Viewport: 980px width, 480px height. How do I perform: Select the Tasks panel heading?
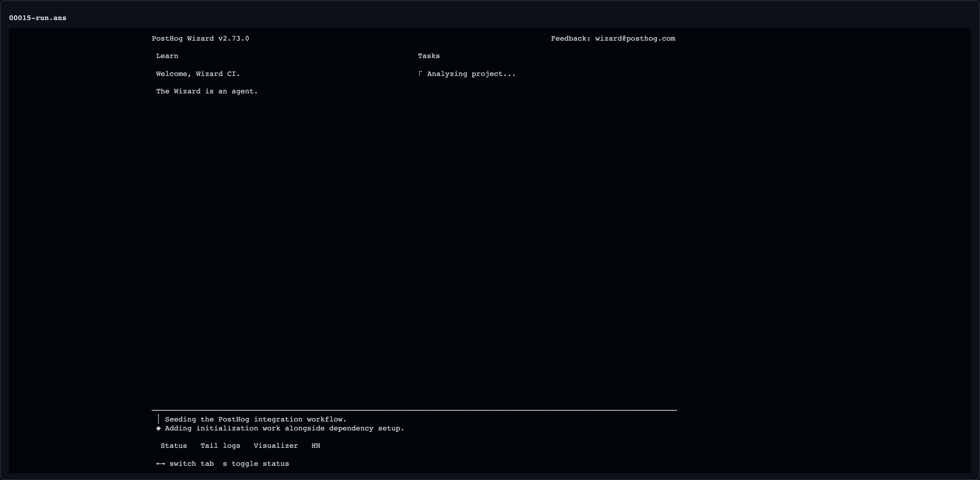coord(429,56)
